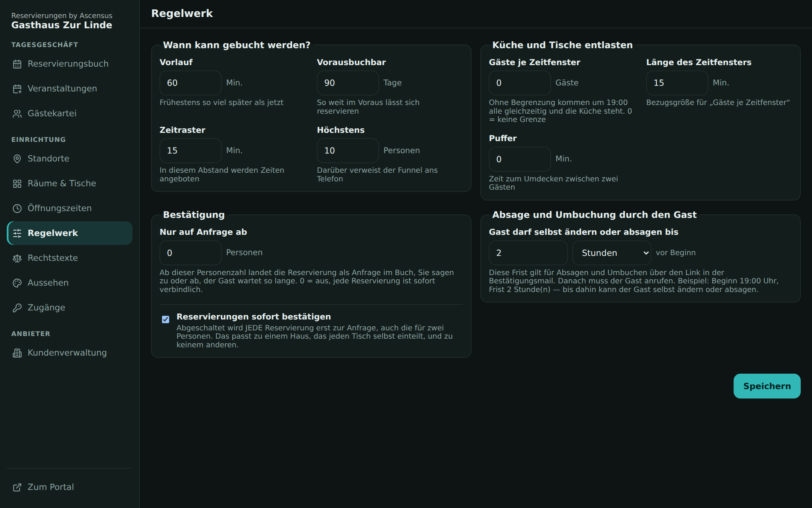Click the Räume & Tische grid icon
Viewport: 812px width, 508px height.
pyautogui.click(x=17, y=184)
